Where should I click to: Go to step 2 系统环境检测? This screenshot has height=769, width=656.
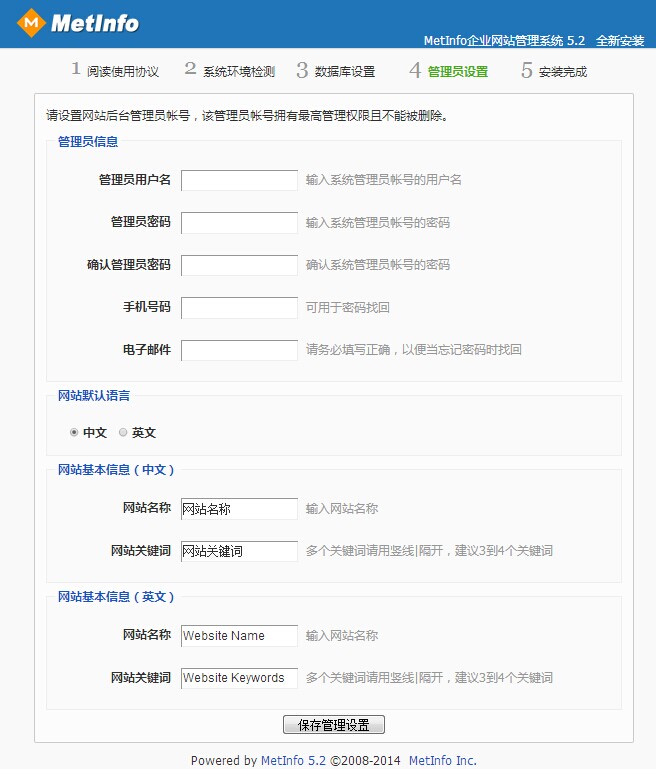[x=230, y=71]
